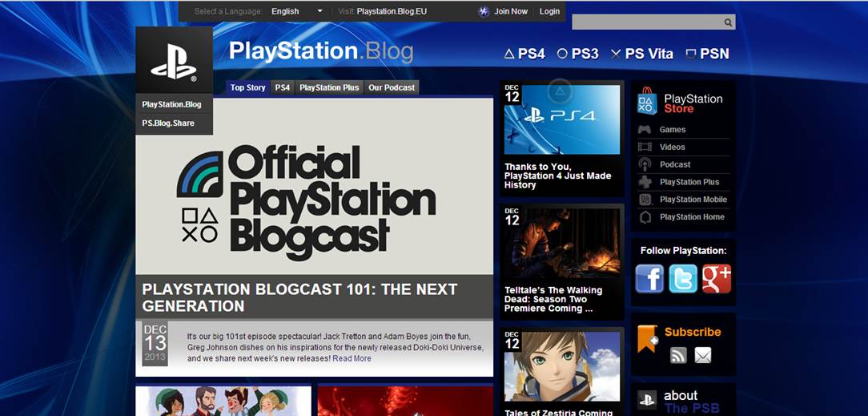The width and height of the screenshot is (868, 416).
Task: Click the Login link
Action: 549,11
